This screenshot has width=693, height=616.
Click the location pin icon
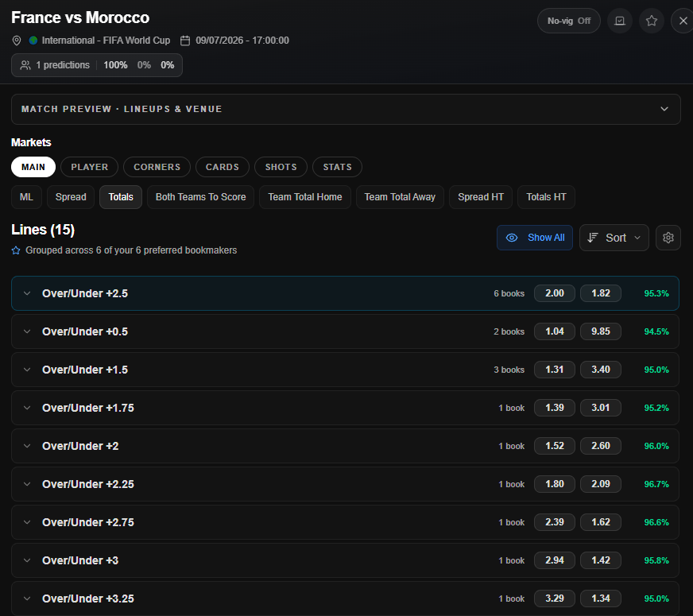pyautogui.click(x=17, y=41)
